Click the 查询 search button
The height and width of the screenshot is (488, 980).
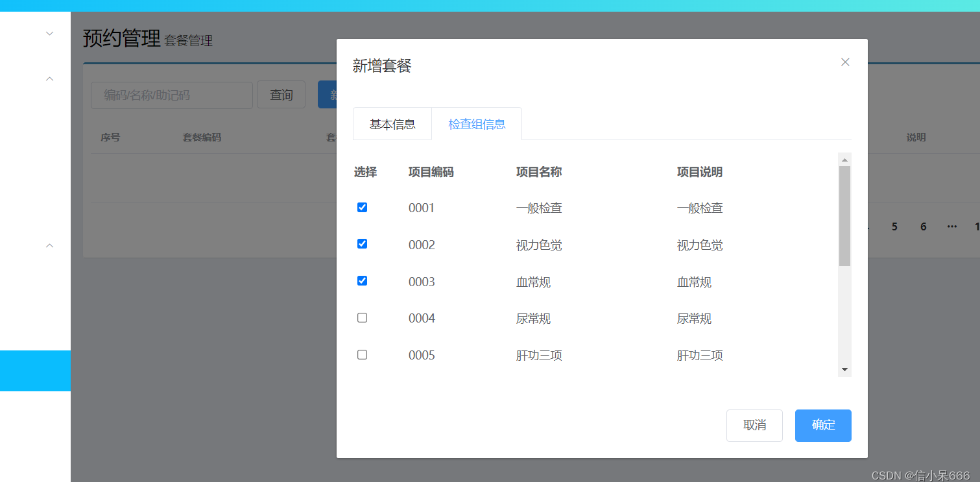pos(281,94)
